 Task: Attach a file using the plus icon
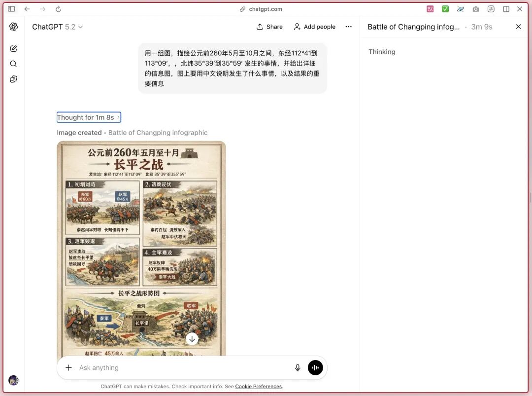click(x=69, y=367)
